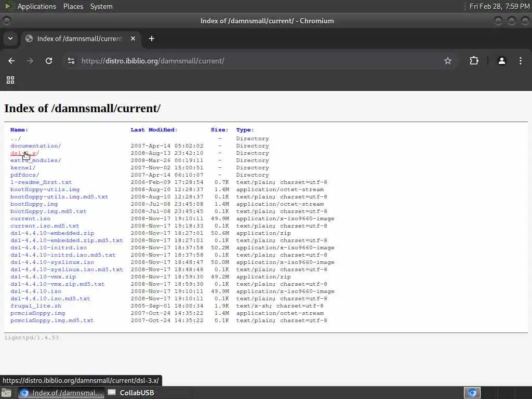The image size is (532, 399).
Task: Go to the parent directory ../ link
Action: [x=16, y=138]
